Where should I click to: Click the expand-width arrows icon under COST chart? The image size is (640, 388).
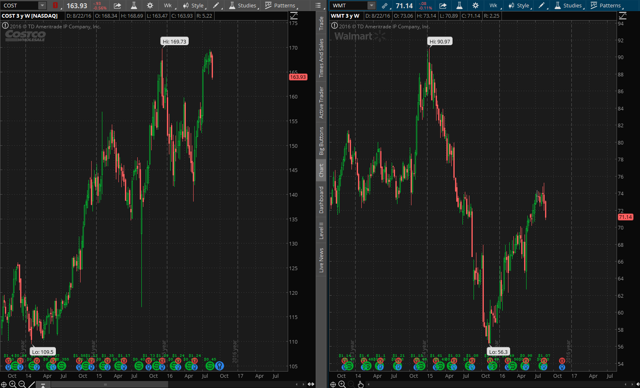click(311, 384)
